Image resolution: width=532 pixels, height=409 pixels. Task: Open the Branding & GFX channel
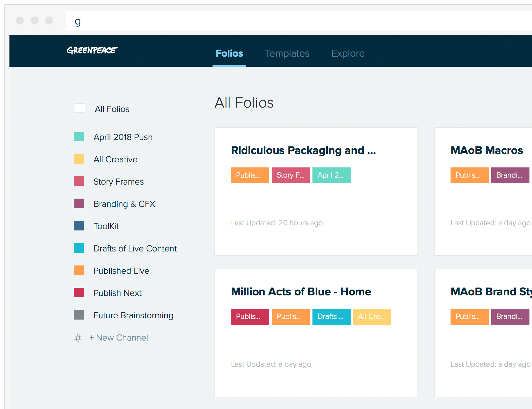coord(124,204)
